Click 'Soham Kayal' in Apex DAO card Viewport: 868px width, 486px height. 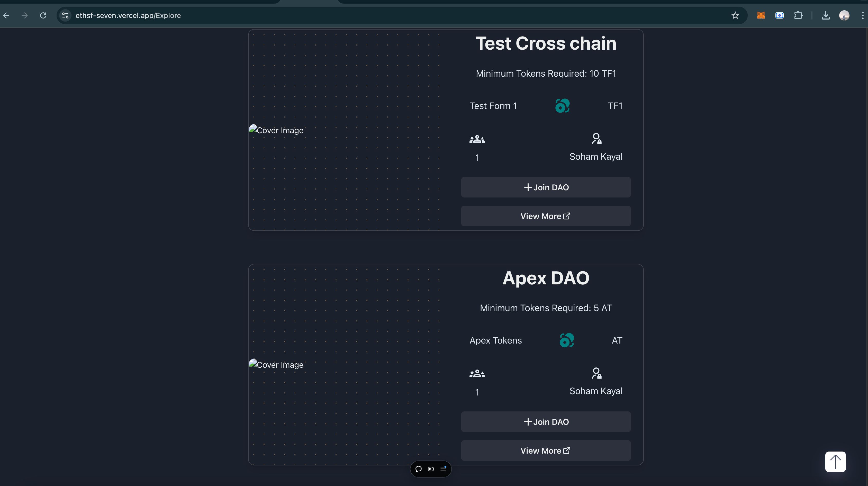[596, 391]
